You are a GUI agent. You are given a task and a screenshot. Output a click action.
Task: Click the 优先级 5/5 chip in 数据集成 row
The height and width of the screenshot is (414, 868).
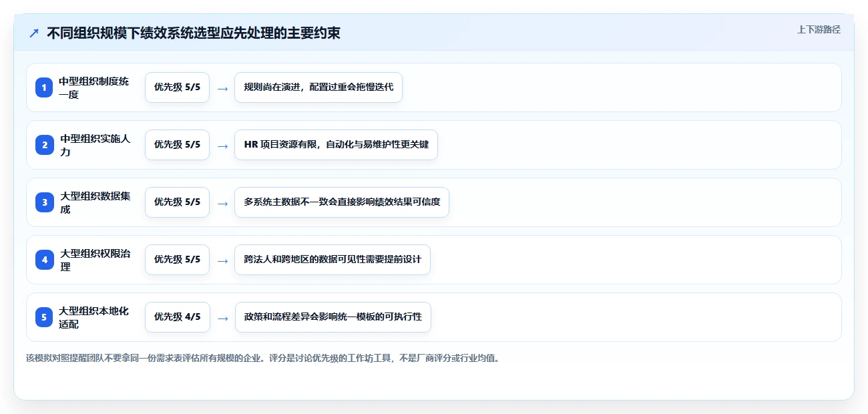pyautogui.click(x=177, y=202)
